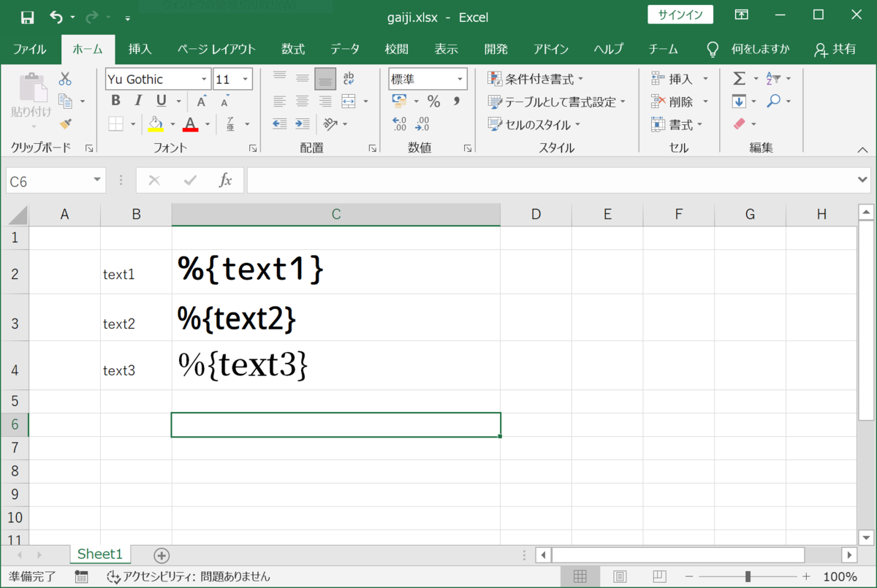Screen dimensions: 877x588
Task: Click the Find and Select magnifier icon
Action: click(x=773, y=101)
